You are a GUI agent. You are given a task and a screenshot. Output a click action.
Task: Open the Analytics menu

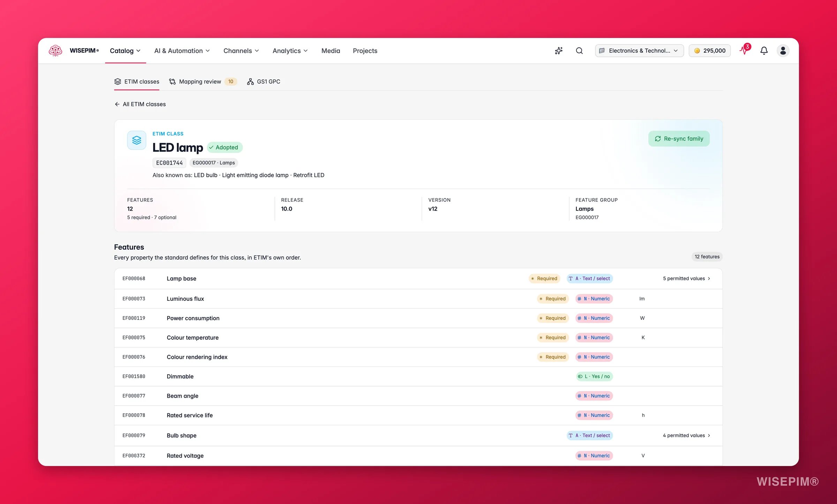[290, 51]
